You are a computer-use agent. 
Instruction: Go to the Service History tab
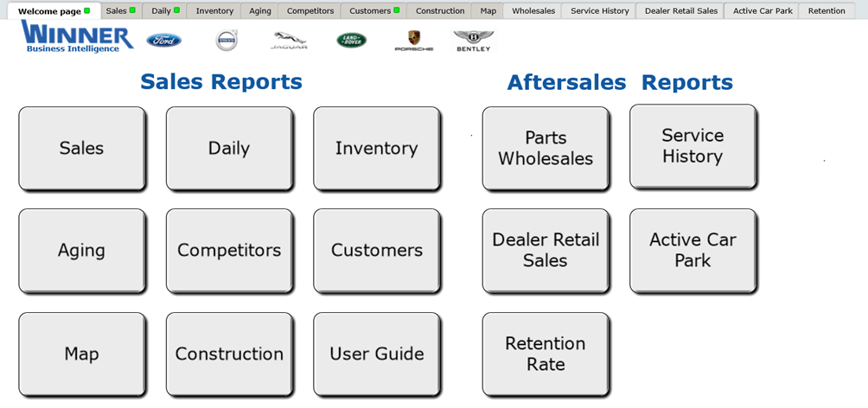coord(599,11)
